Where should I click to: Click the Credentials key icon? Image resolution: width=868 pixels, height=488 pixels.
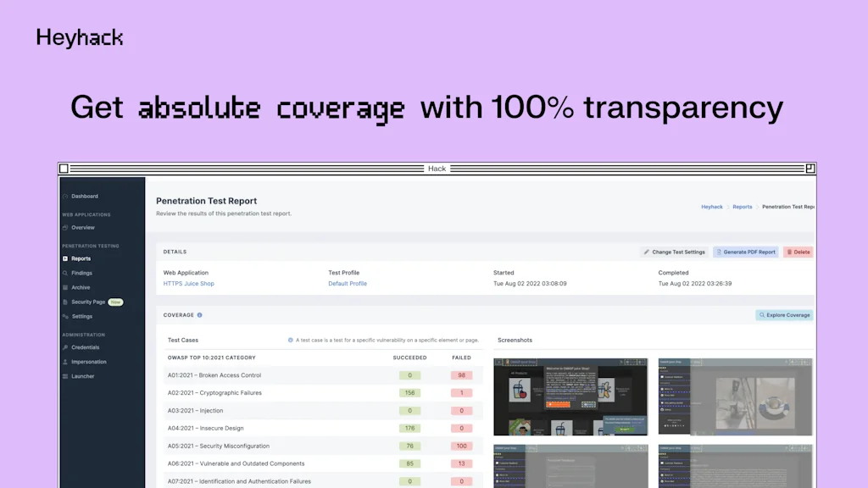[x=65, y=347]
